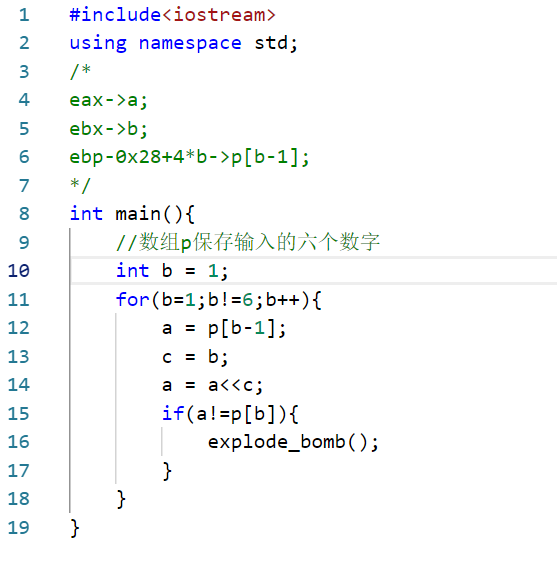Click the closing brace on line 17
Viewport: 557px width, 574px height.
167,471
